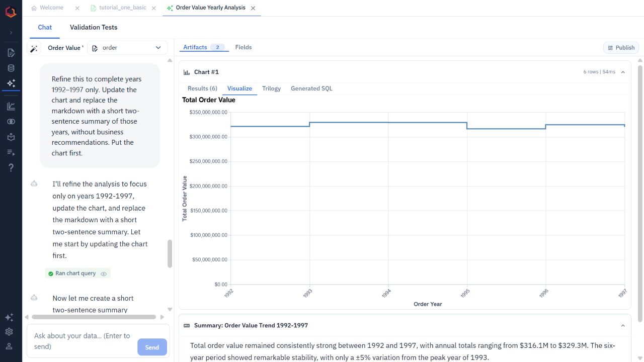Open settings gear icon
Image resolution: width=644 pixels, height=362 pixels.
tap(9, 332)
